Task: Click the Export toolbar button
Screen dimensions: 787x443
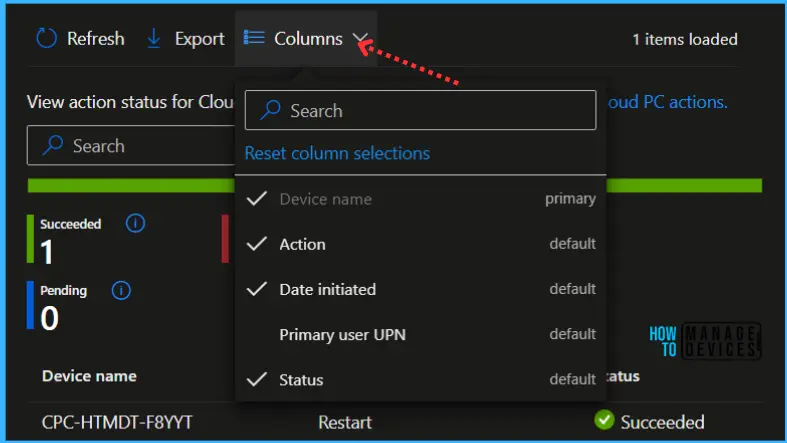Action: [x=186, y=39]
